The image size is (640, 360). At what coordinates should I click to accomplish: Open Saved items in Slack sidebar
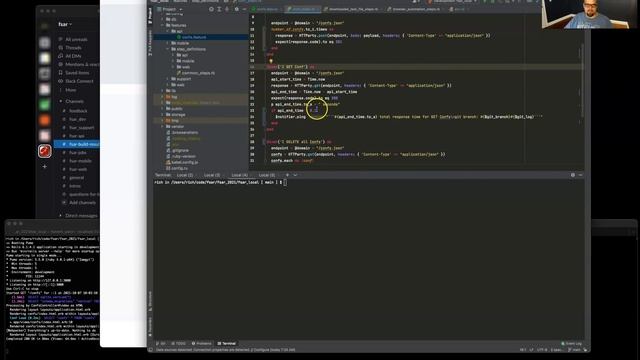click(74, 73)
